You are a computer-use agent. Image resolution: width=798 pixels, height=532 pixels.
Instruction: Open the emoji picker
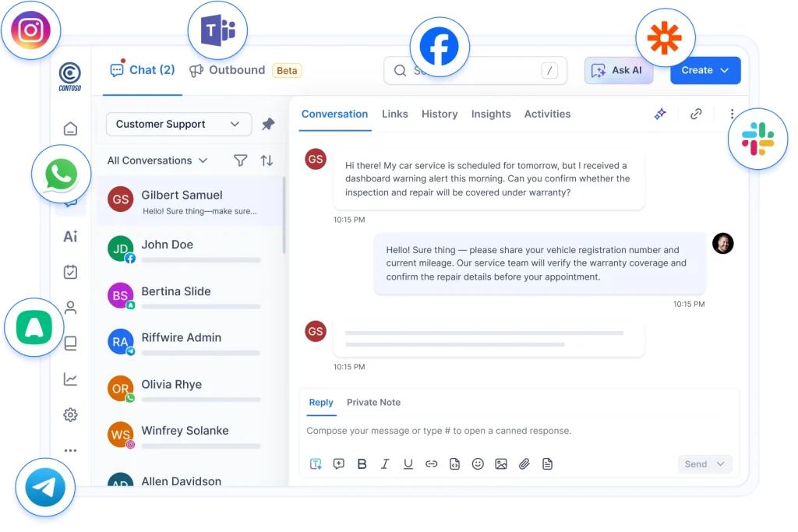point(478,464)
